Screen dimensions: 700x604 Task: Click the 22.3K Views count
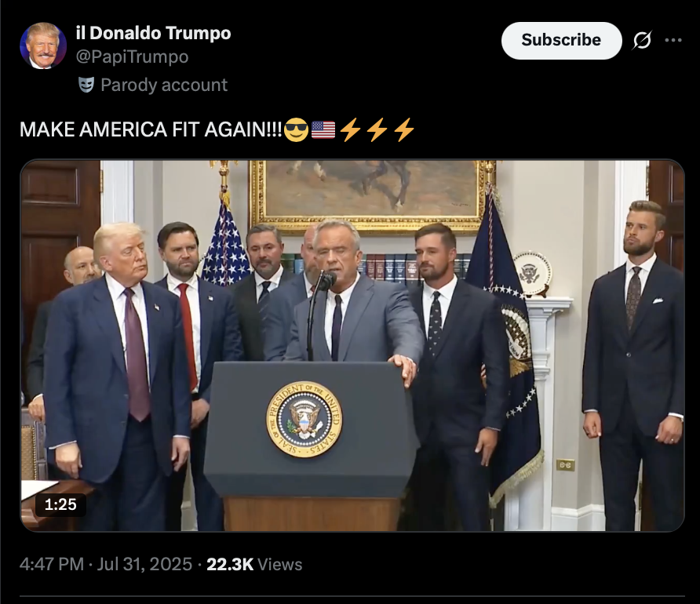pos(254,564)
